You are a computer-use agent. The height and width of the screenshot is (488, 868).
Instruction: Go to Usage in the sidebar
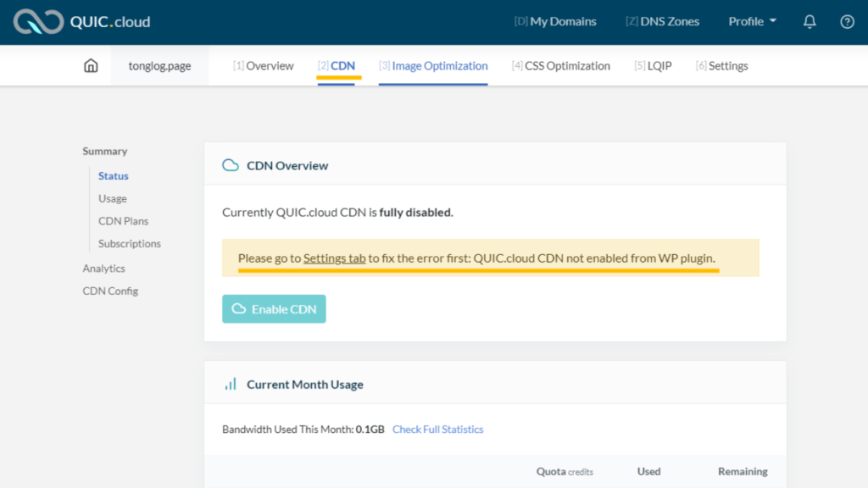(113, 198)
